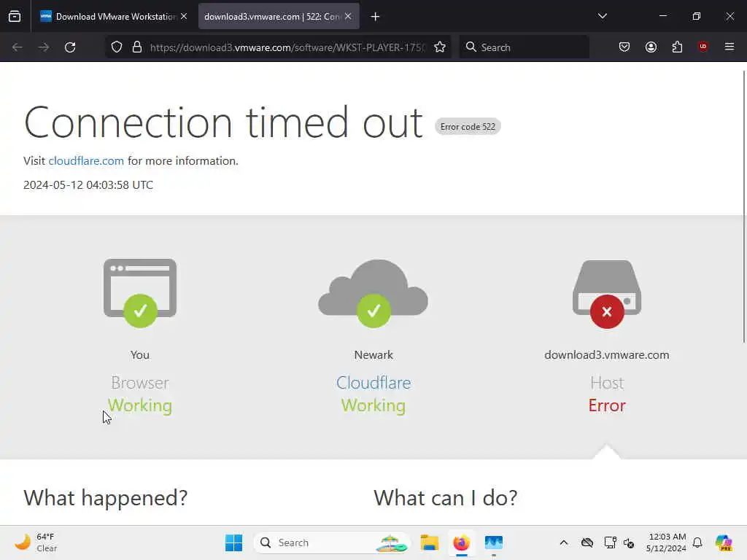747x560 pixels.
Task: Click the page vertical scrollbar
Action: [743, 206]
